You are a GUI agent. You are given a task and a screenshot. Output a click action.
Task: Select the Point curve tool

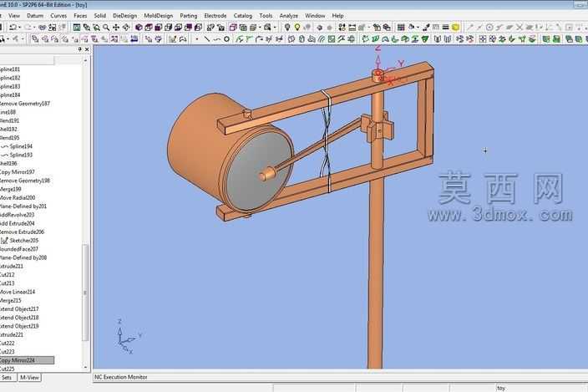197,39
